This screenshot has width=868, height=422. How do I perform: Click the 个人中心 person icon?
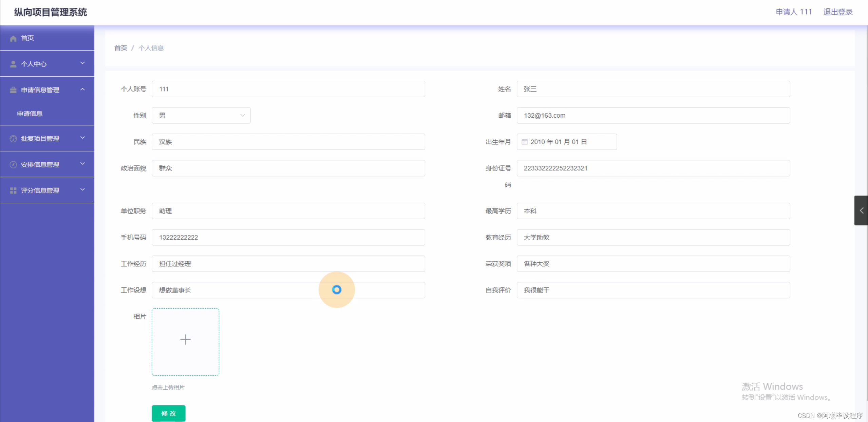[x=13, y=64]
